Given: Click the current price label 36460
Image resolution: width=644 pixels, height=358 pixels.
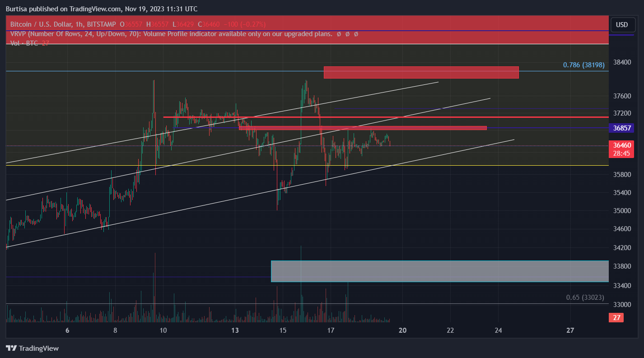Looking at the screenshot, I should point(622,145).
